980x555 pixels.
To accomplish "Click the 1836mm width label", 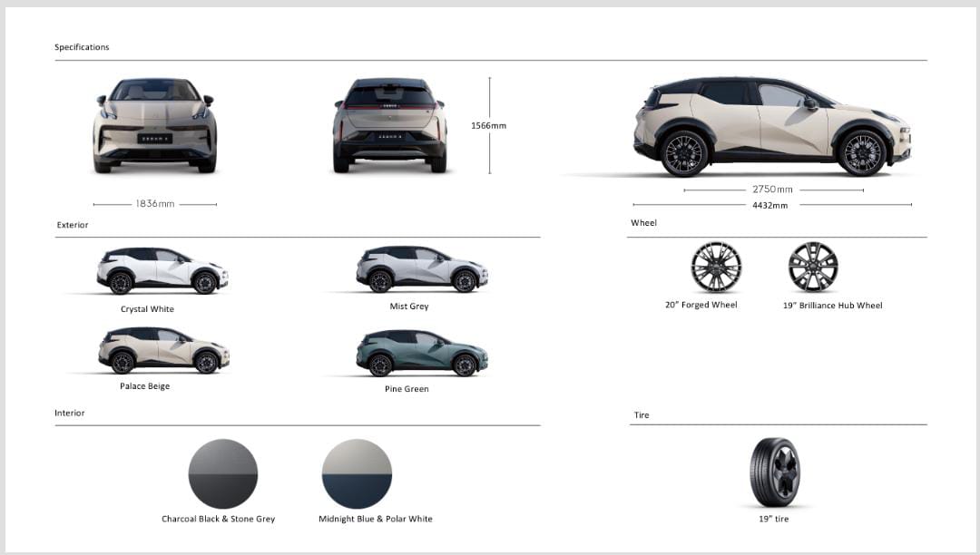I will click(x=155, y=203).
